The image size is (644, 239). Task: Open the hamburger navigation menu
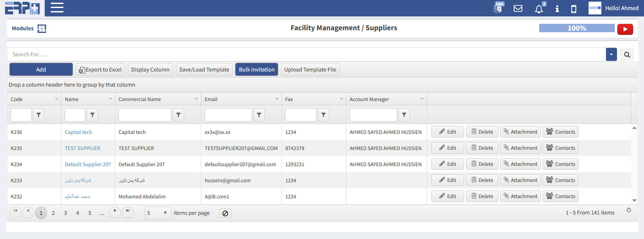point(57,8)
